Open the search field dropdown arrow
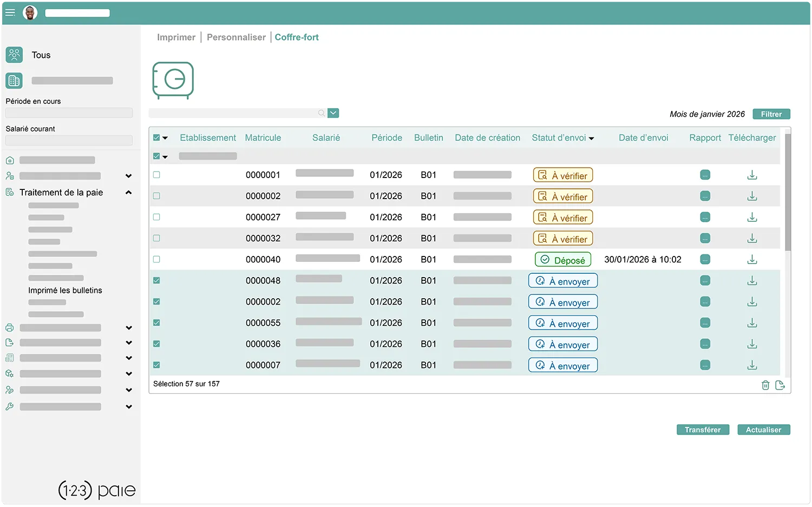 [x=333, y=113]
